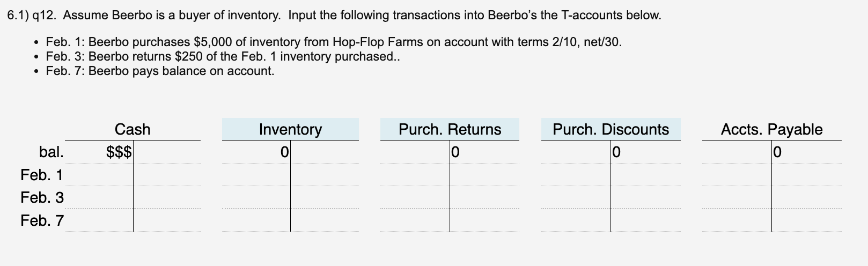Click Inventory debit cell for Feb. 1

tap(256, 175)
